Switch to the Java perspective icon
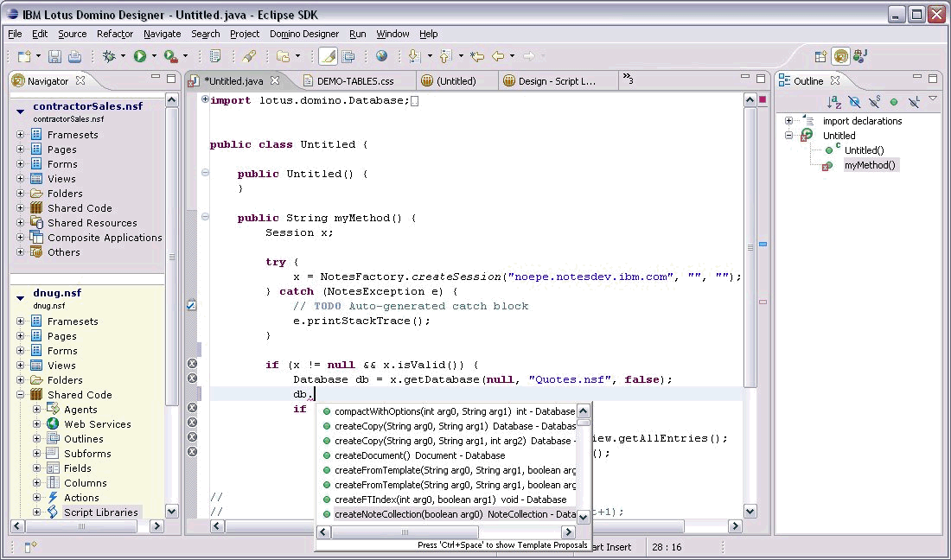 click(x=860, y=56)
